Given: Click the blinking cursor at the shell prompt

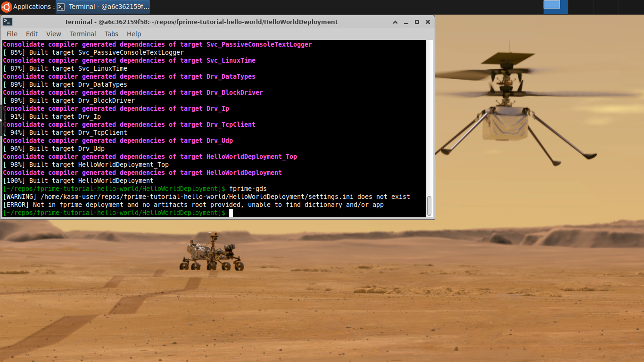Looking at the screenshot, I should 231,212.
